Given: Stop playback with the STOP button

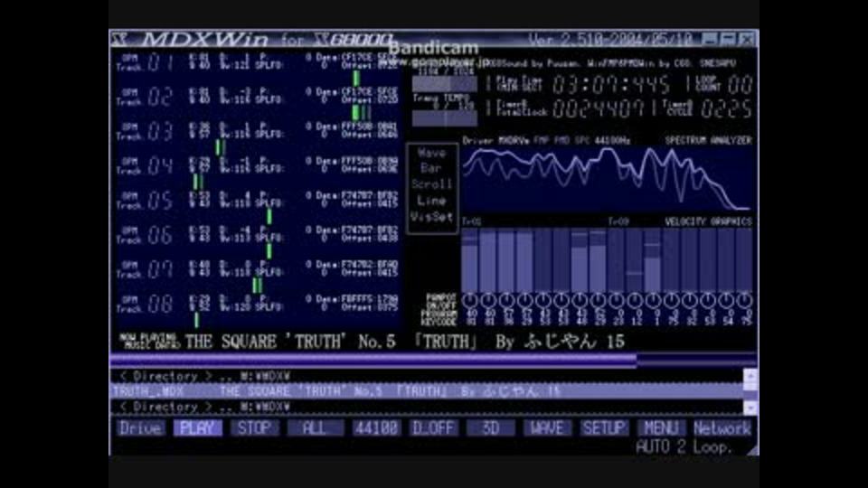Looking at the screenshot, I should pyautogui.click(x=255, y=427).
